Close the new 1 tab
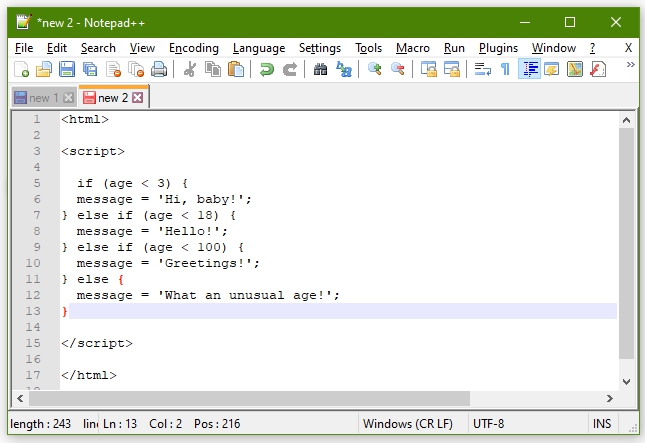Image resolution: width=645 pixels, height=443 pixels. (x=69, y=98)
